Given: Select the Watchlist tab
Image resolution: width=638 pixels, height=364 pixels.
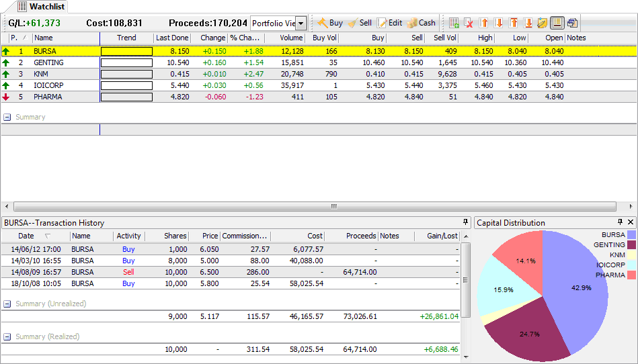Looking at the screenshot, I should 42,7.
